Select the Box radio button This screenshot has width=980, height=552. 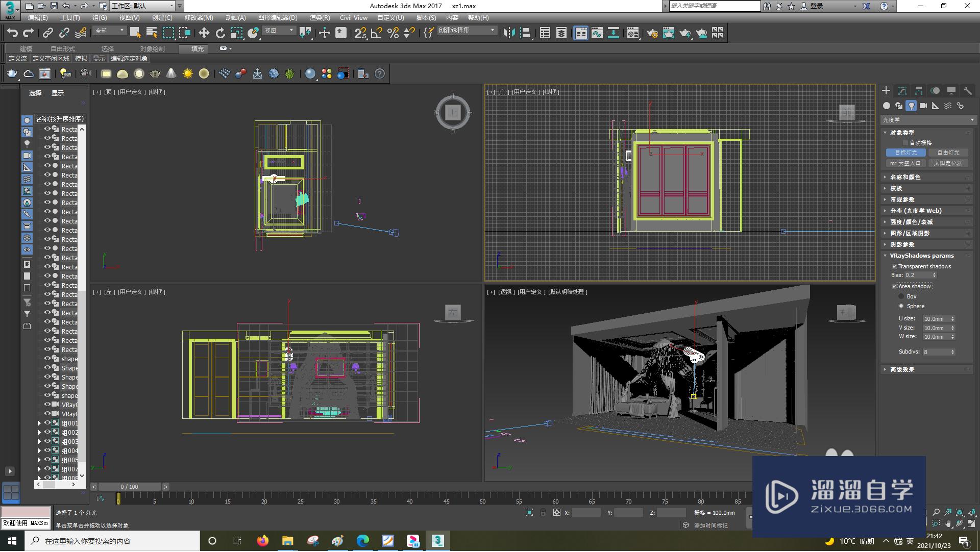point(901,296)
